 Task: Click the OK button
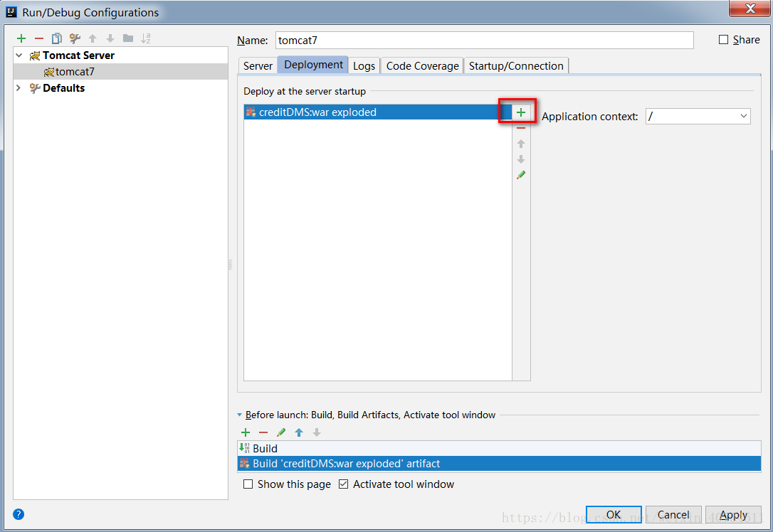pos(614,515)
